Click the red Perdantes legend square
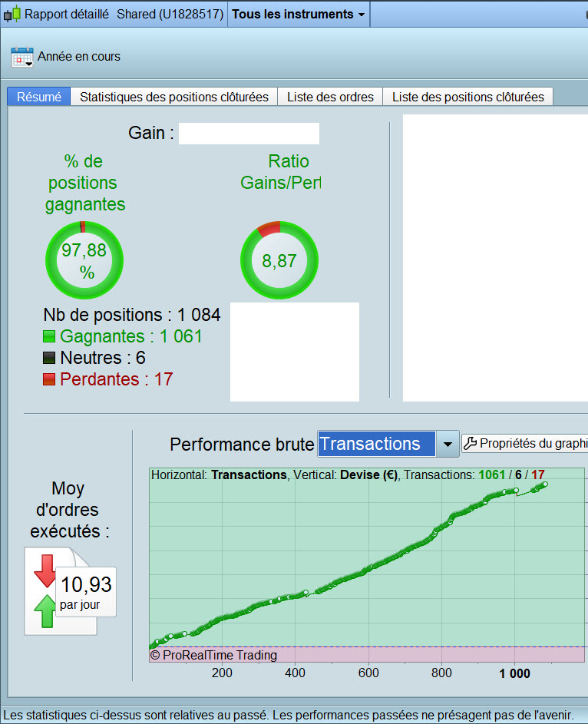Screen dimensions: 588x724 click(49, 379)
